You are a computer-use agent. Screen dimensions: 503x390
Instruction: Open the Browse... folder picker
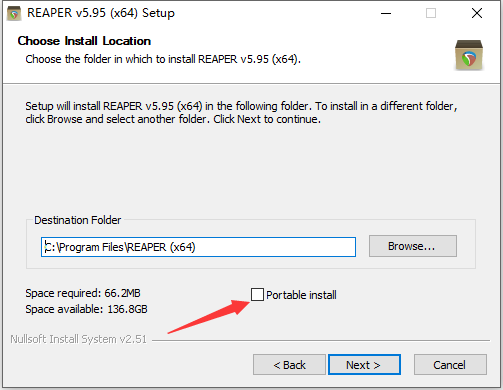point(413,246)
